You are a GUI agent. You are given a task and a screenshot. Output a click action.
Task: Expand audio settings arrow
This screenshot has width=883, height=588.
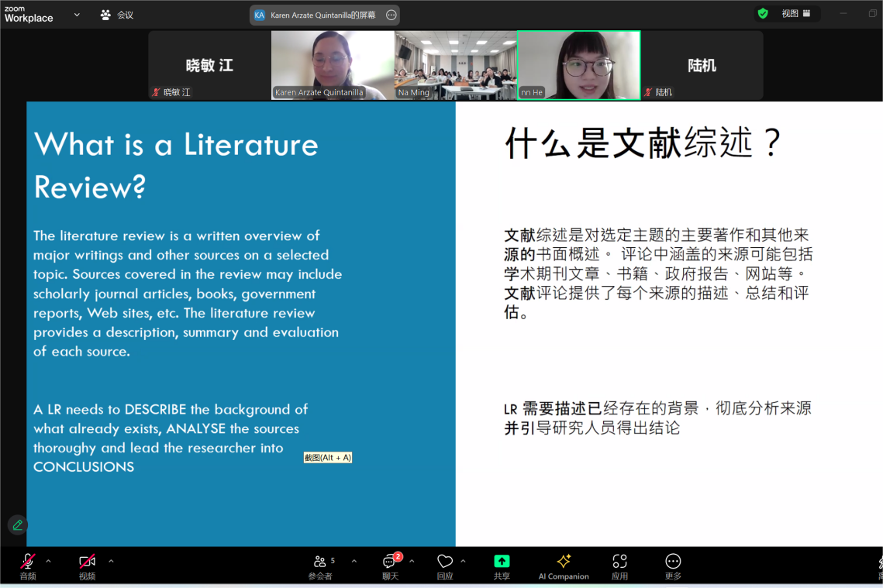click(48, 561)
